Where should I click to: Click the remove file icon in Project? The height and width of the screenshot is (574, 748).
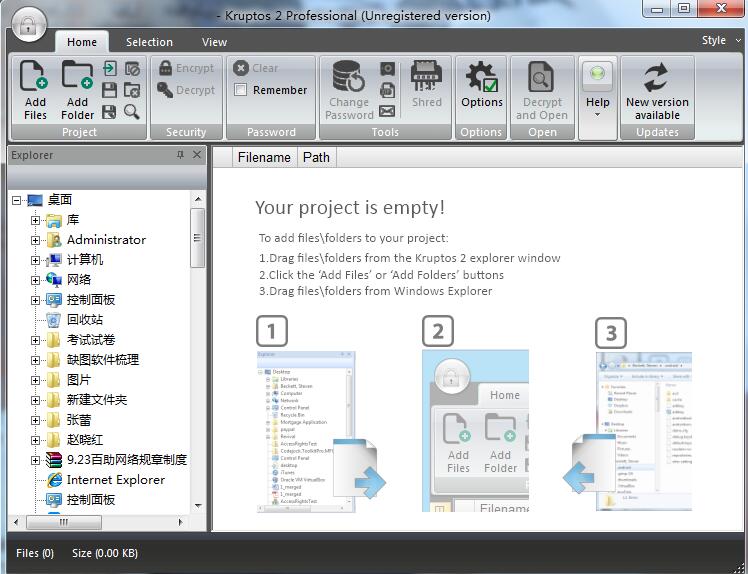point(132,68)
